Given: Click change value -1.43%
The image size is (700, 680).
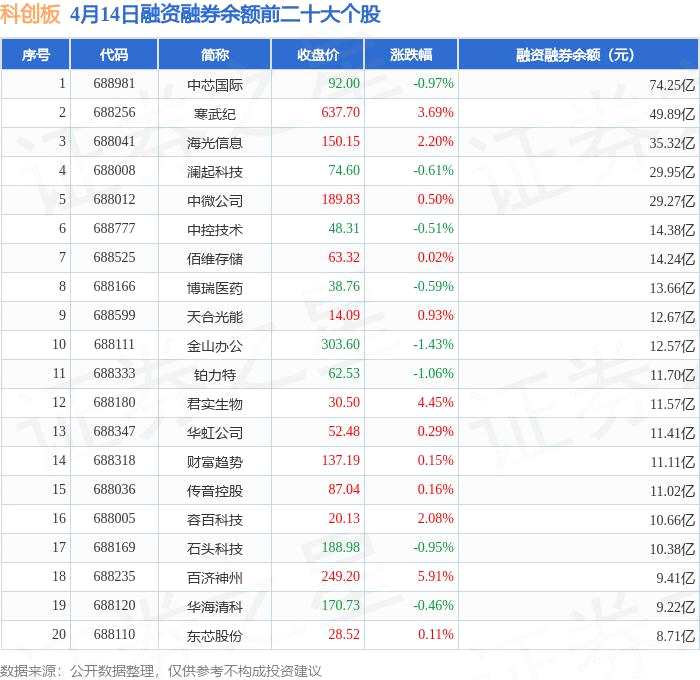Looking at the screenshot, I should [x=433, y=345].
